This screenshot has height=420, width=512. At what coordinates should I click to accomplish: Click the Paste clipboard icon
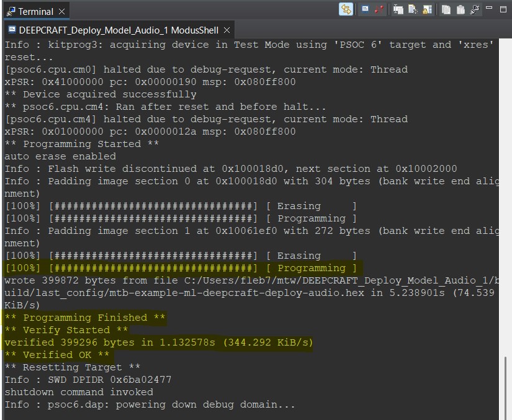pyautogui.click(x=460, y=10)
